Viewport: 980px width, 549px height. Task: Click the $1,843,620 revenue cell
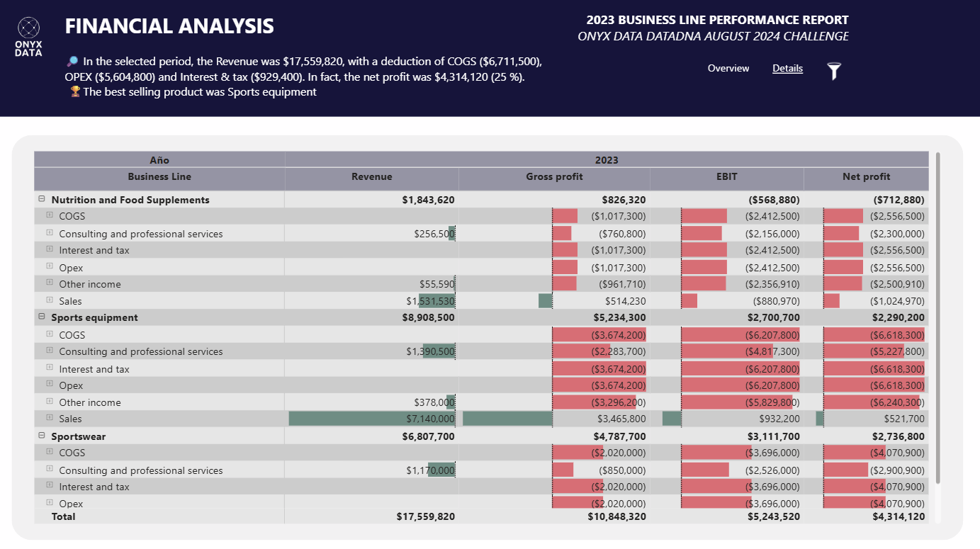coord(372,200)
